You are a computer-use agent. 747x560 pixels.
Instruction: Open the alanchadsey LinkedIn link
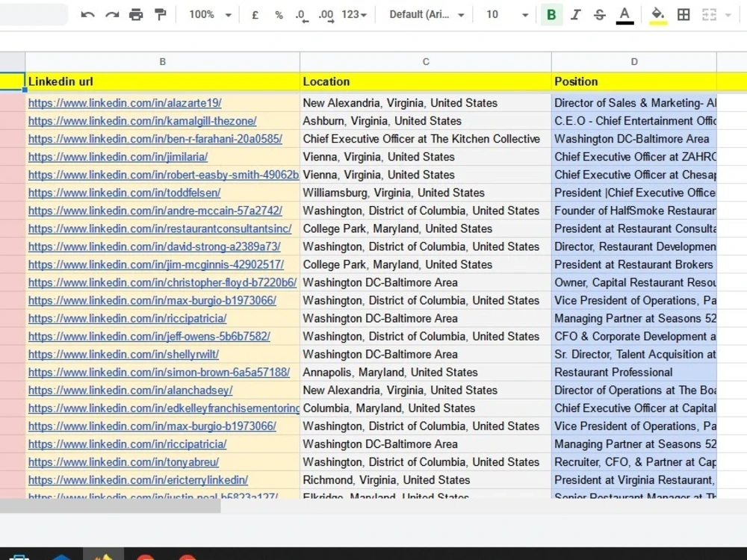click(131, 391)
